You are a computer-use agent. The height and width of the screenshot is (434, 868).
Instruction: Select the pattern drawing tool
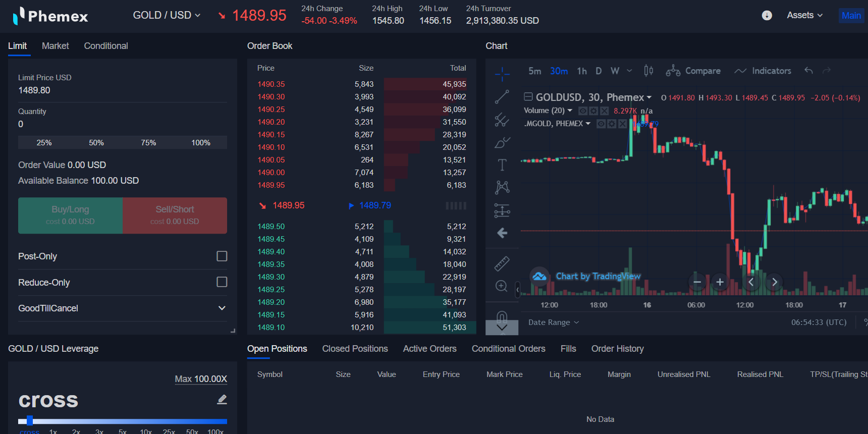502,188
